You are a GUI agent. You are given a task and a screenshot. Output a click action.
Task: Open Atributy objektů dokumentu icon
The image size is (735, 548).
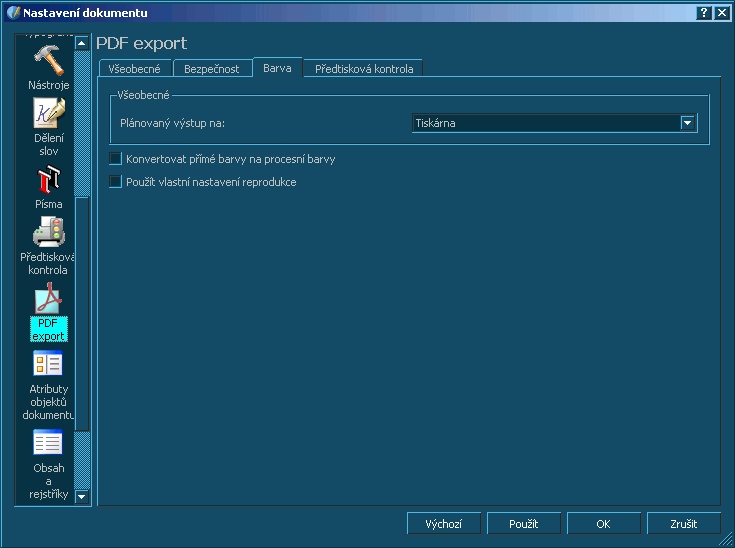pyautogui.click(x=48, y=365)
